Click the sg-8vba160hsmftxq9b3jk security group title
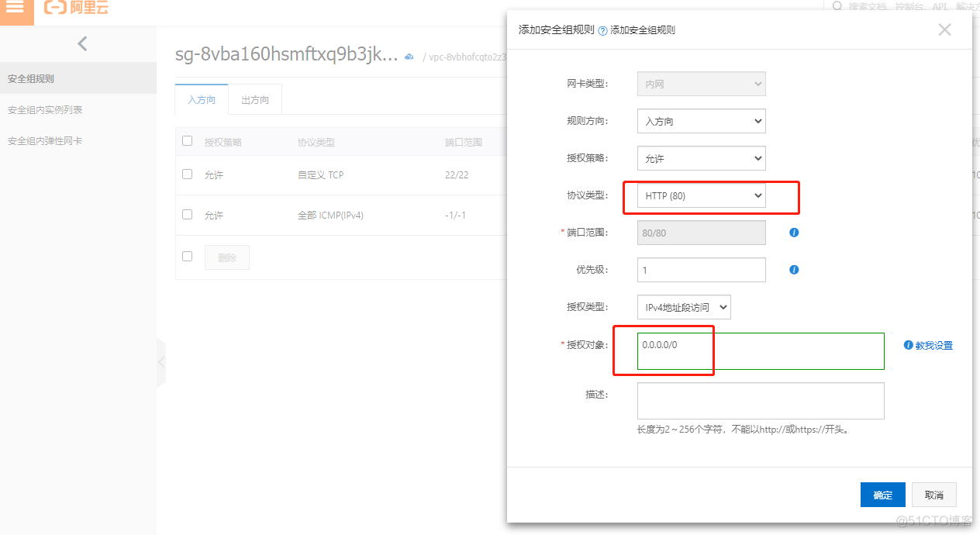Viewport: 980px width, 535px height. tap(287, 56)
